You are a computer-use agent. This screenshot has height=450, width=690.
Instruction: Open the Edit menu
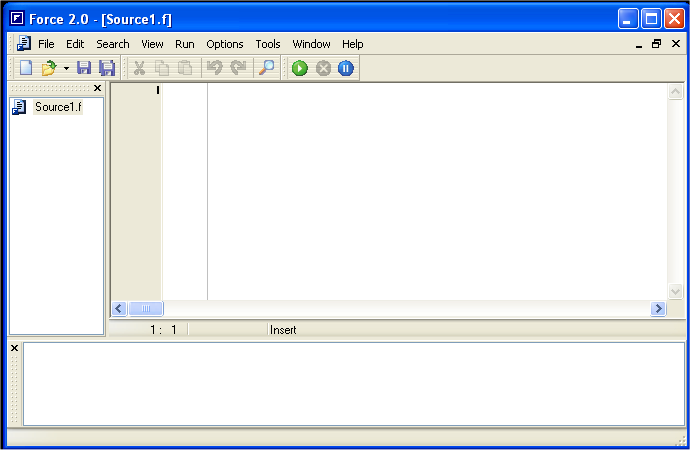tap(75, 44)
